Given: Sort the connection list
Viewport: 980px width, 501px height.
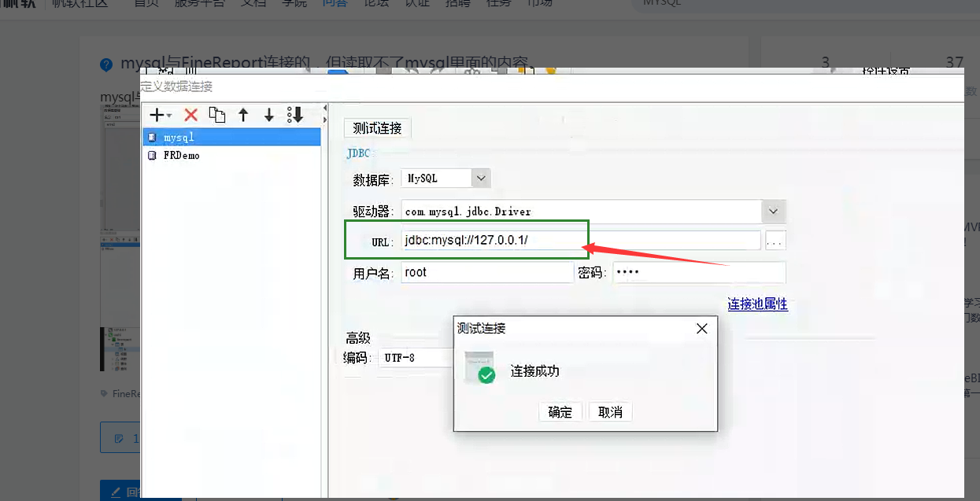Looking at the screenshot, I should pos(295,115).
